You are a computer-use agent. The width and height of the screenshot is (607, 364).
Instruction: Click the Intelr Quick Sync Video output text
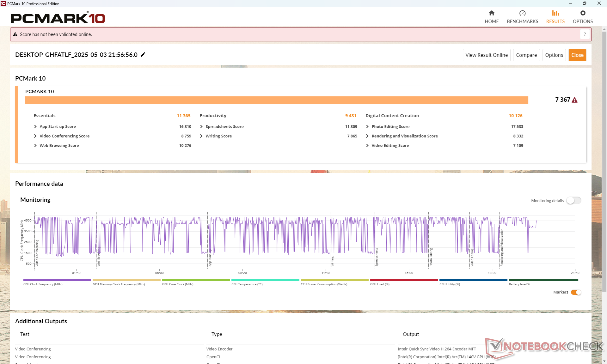coord(437,349)
